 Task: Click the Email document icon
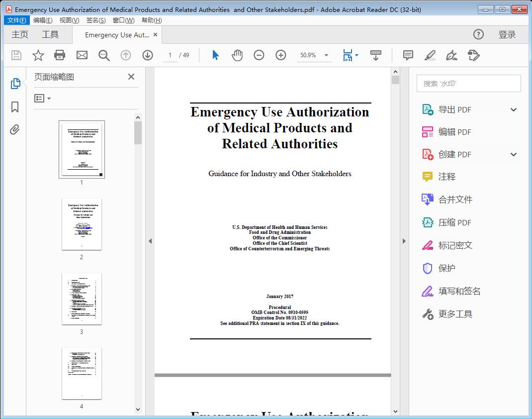coord(82,55)
